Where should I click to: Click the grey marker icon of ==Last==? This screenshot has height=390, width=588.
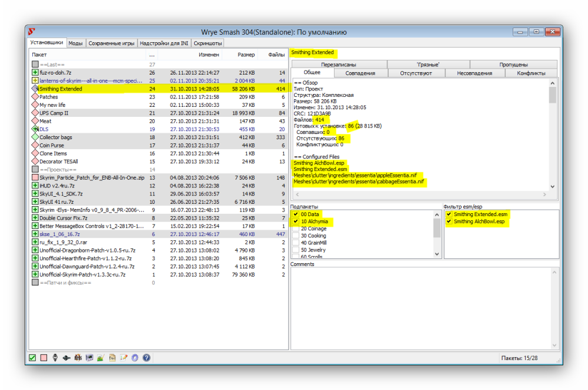pos(35,65)
